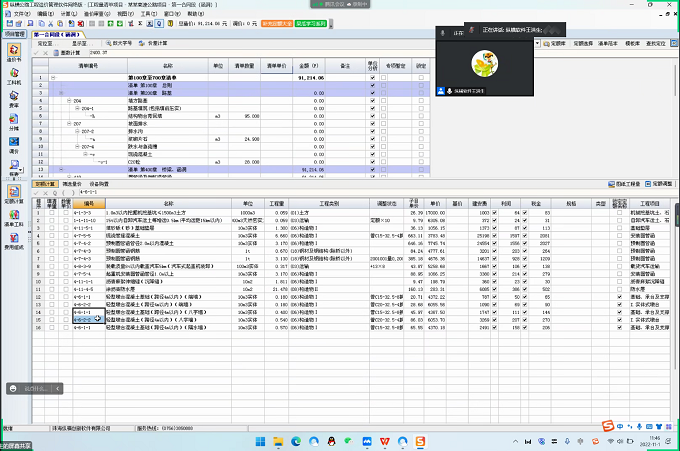680x451 pixels.
Task: Switch to the 设备购置 tab
Action: pos(100,184)
